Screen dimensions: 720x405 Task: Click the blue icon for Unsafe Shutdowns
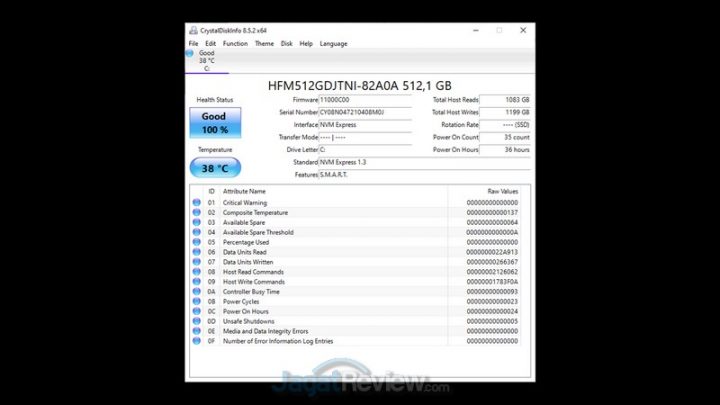pos(197,321)
